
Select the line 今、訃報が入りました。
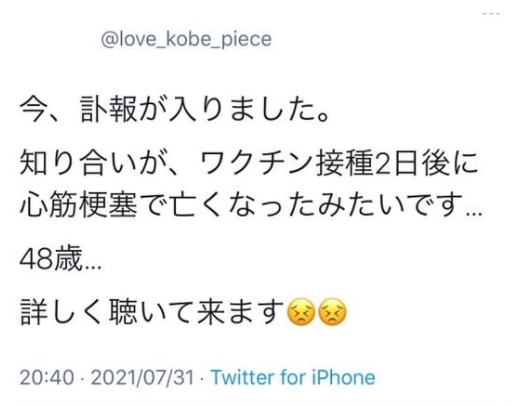coord(175,109)
